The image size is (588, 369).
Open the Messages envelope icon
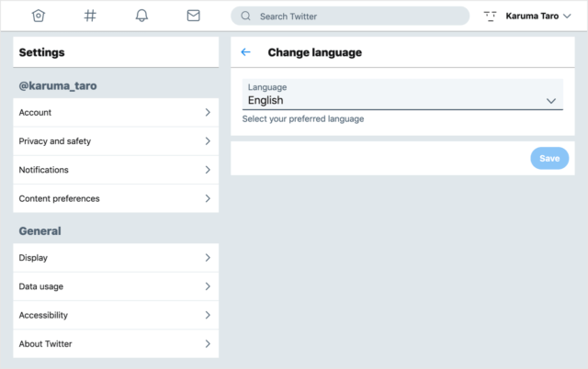(x=194, y=16)
